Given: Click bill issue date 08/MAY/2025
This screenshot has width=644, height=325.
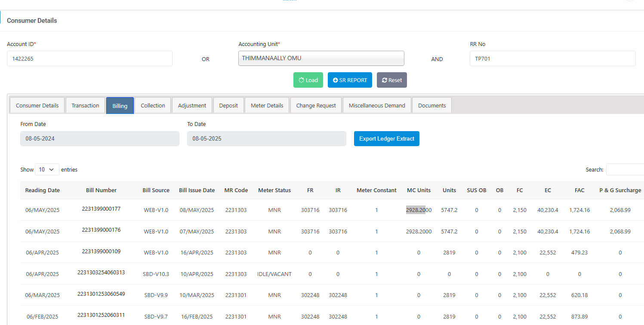Looking at the screenshot, I should click(197, 210).
